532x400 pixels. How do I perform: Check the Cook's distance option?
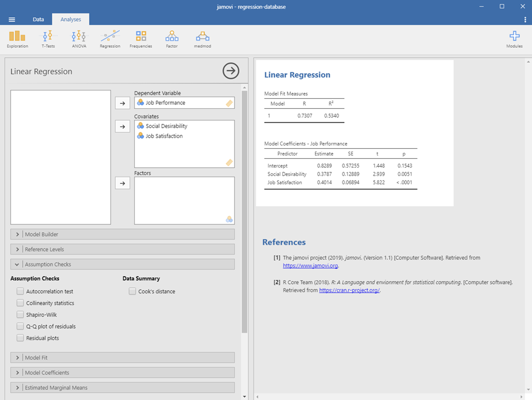[132, 291]
